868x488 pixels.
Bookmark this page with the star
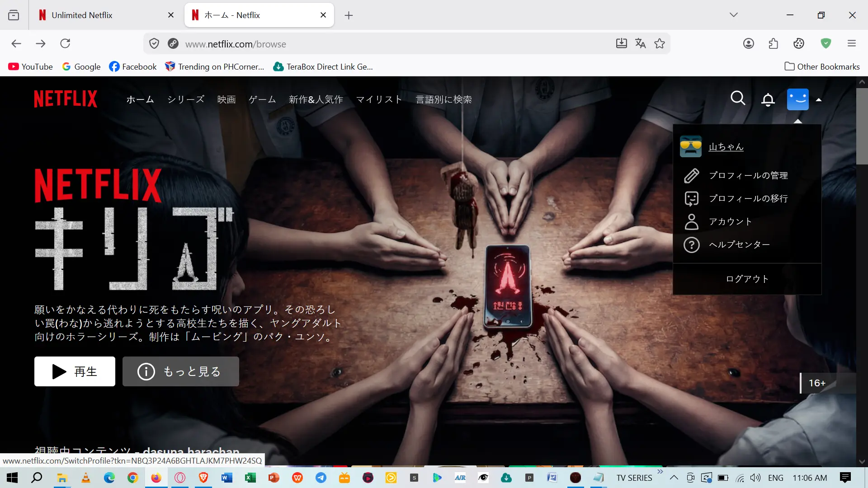tap(660, 43)
